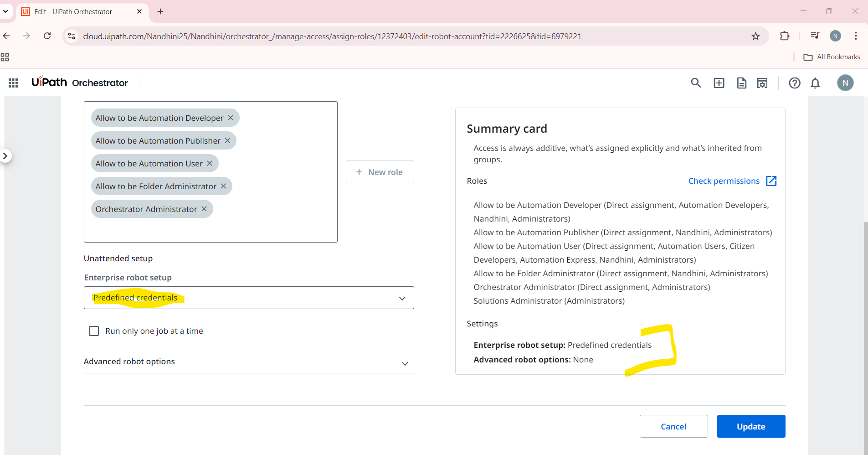Open the help question mark menu
Screen dimensions: 868x455
pos(795,83)
